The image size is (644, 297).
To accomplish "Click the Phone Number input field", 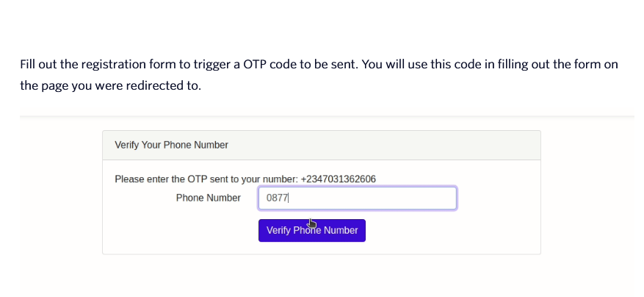I will (357, 198).
